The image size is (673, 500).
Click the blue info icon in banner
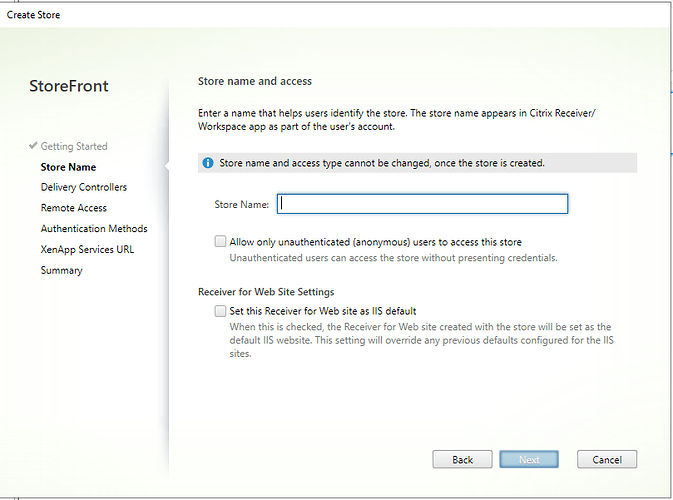(208, 162)
